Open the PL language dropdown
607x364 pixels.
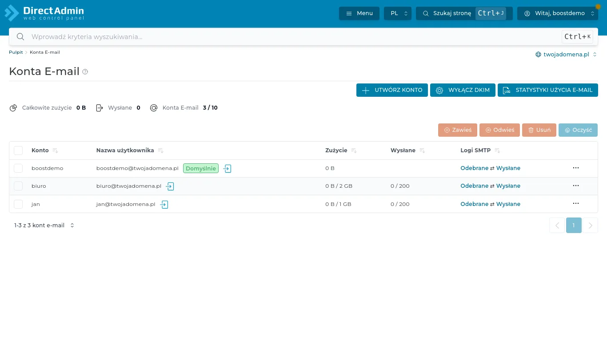(x=398, y=13)
